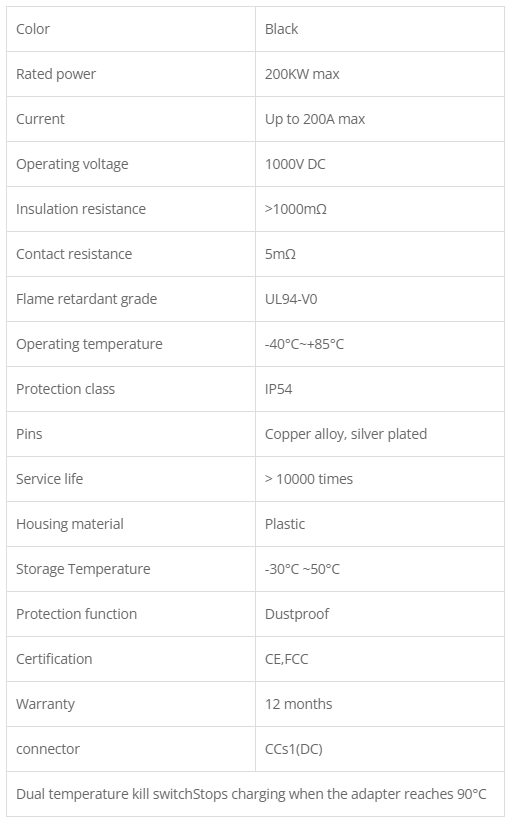
Task: Click Copper alloy, silver plated text
Action: click(346, 434)
